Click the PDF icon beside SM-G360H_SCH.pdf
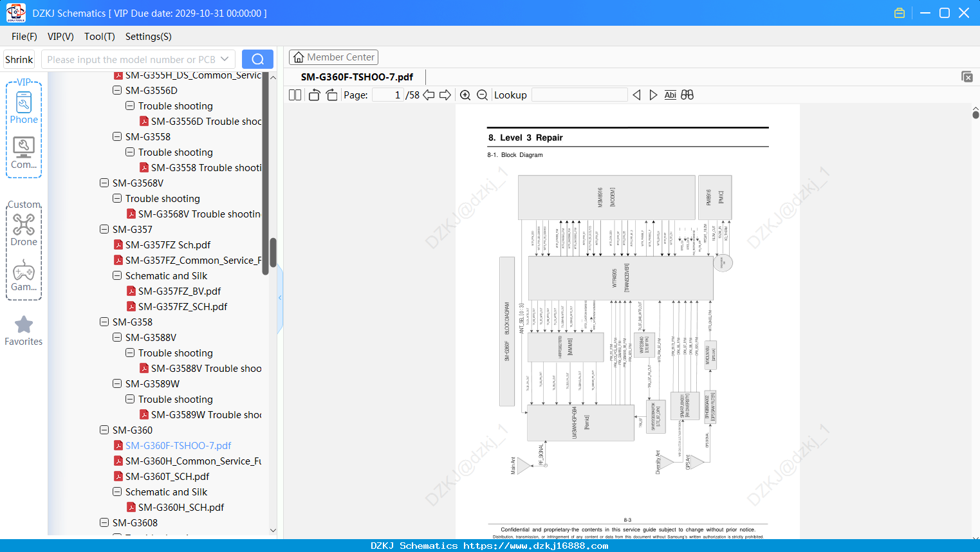 [x=131, y=507]
